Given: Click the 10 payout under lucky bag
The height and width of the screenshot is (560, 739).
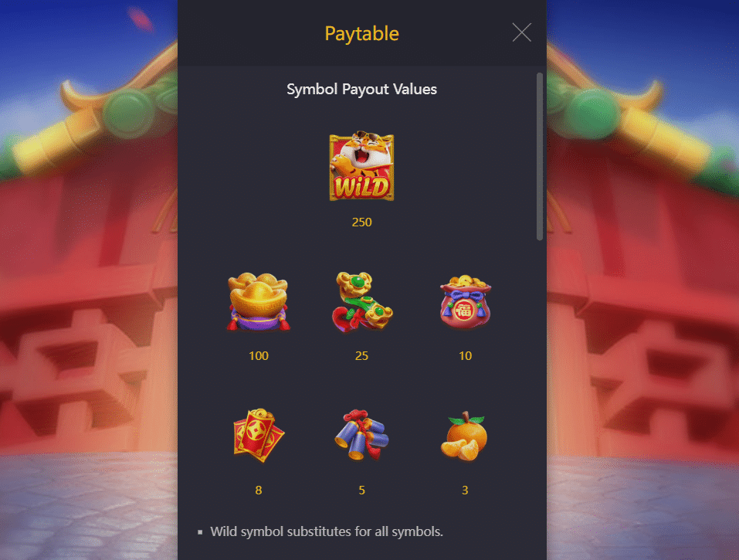Looking at the screenshot, I should [x=465, y=355].
